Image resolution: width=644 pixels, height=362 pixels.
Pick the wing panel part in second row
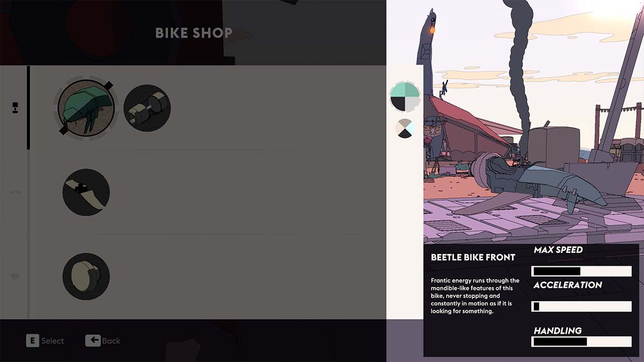86,192
